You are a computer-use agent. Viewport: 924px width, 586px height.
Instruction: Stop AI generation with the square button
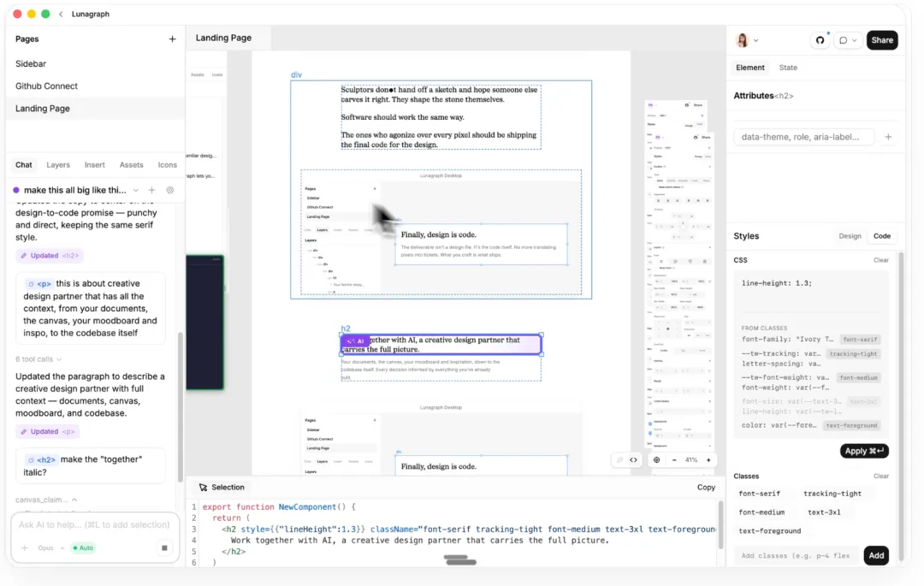(x=164, y=548)
